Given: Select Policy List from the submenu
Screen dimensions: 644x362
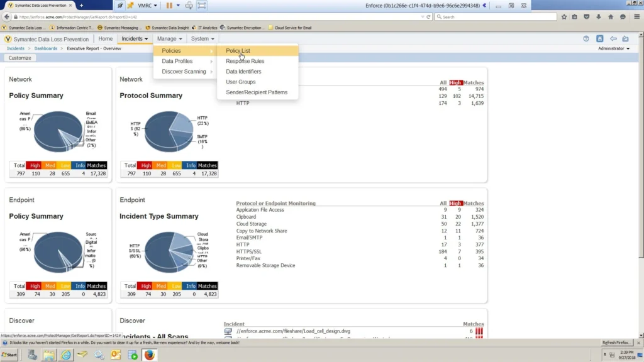Looking at the screenshot, I should coord(238,51).
